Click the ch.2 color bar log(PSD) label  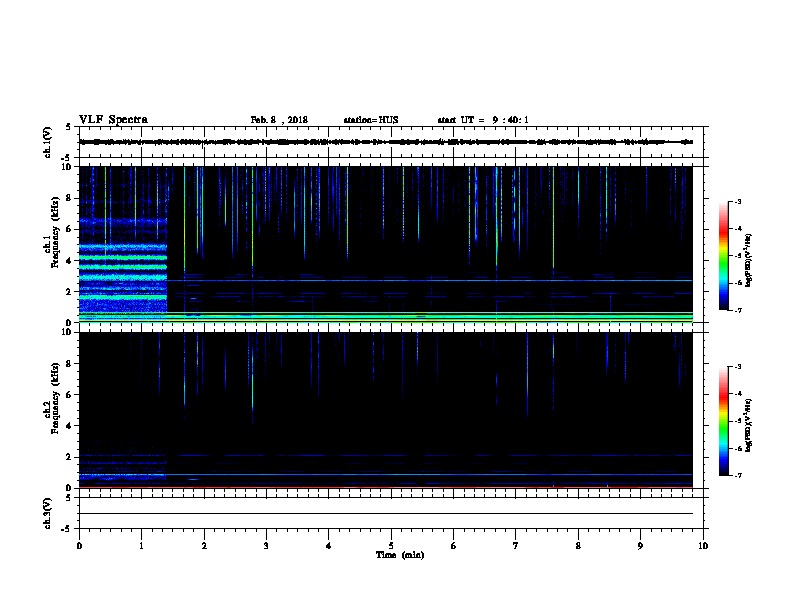point(748,426)
